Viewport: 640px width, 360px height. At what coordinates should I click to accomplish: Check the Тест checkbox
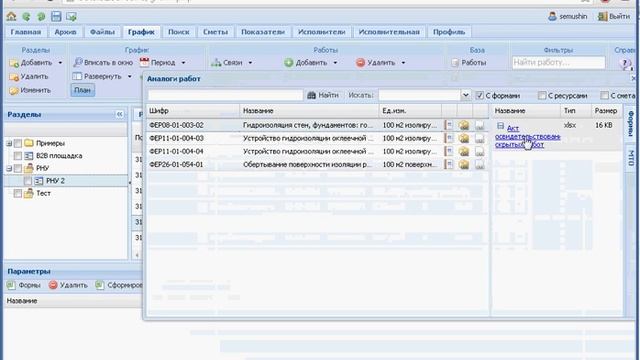pos(18,193)
